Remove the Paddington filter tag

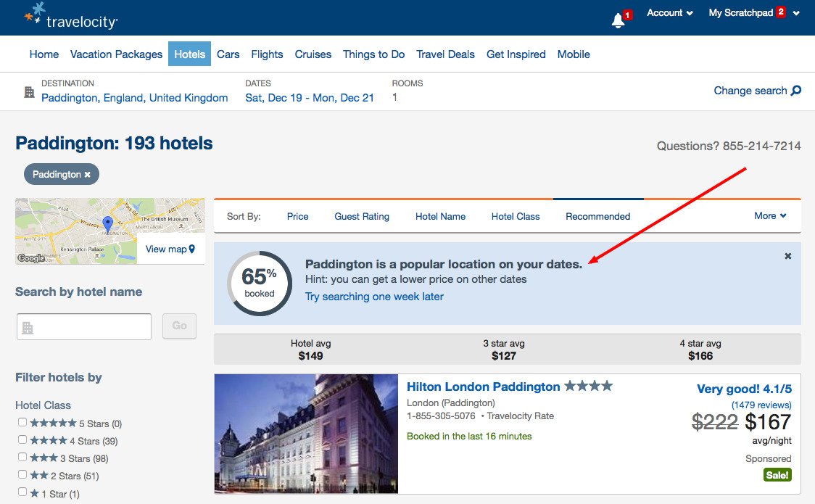[x=87, y=175]
